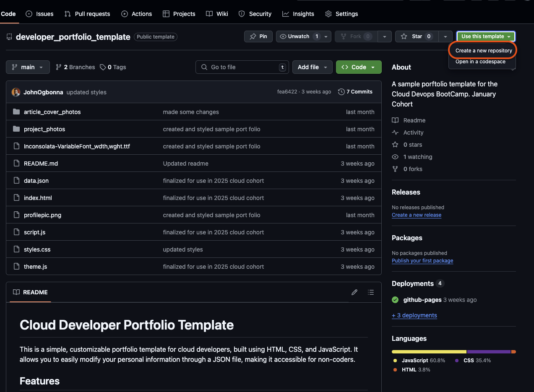
Task: Edit README with the pencil icon
Action: (x=354, y=292)
